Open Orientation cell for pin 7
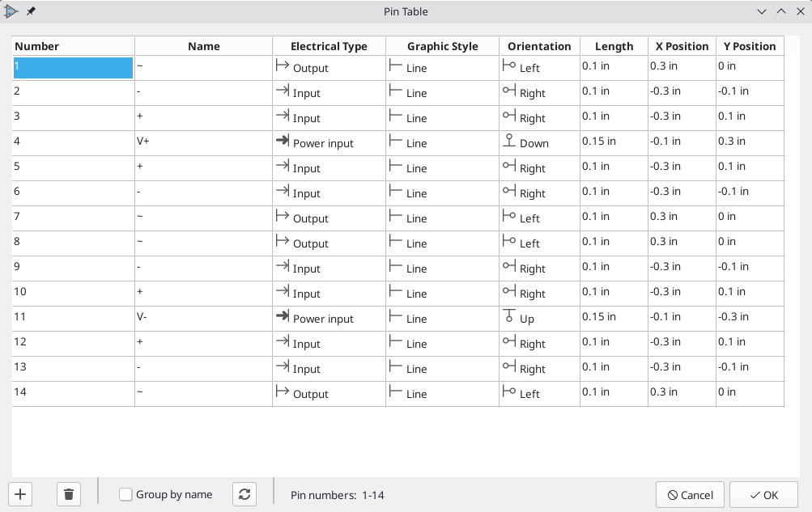 pos(539,218)
